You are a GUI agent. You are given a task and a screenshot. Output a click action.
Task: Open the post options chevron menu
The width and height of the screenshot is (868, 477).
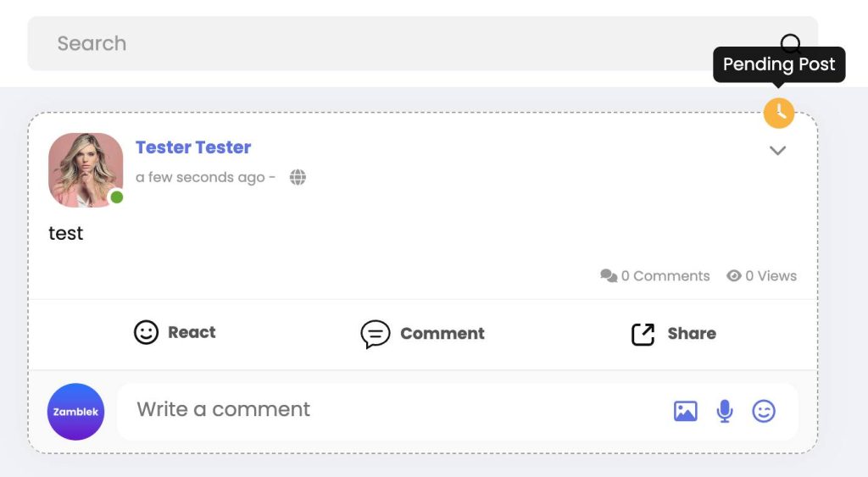pyautogui.click(x=778, y=151)
